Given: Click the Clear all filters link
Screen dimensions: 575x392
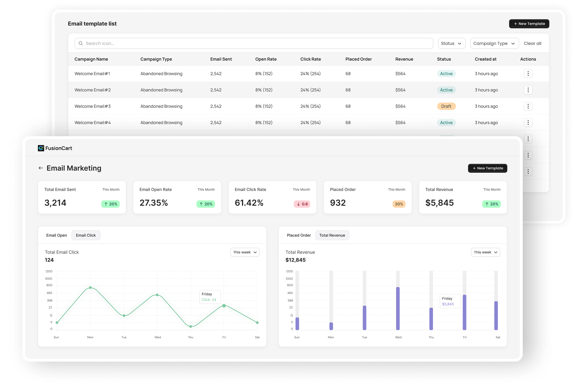Looking at the screenshot, I should click(x=532, y=43).
